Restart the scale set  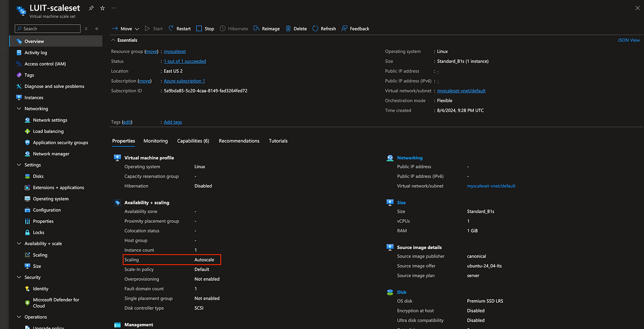click(179, 28)
